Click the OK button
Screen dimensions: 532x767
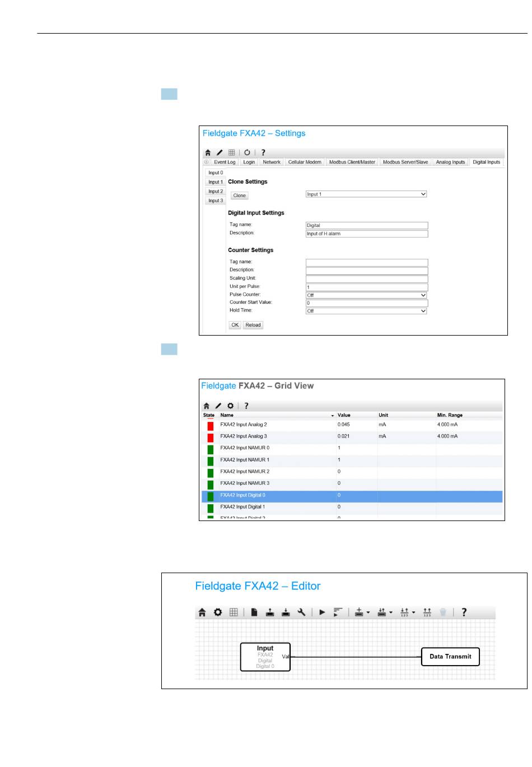[x=235, y=325]
